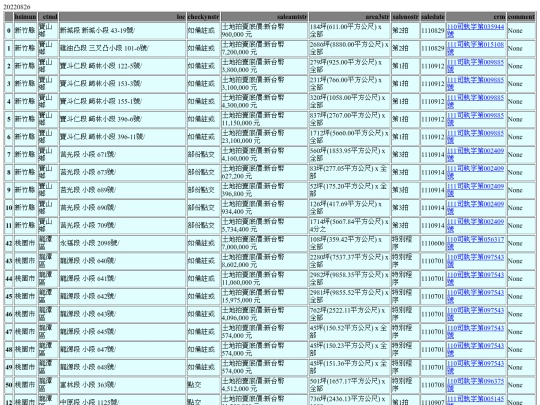540x405 pixels.
Task: Click the date text 20220826 above the table
Action: click(17, 7)
